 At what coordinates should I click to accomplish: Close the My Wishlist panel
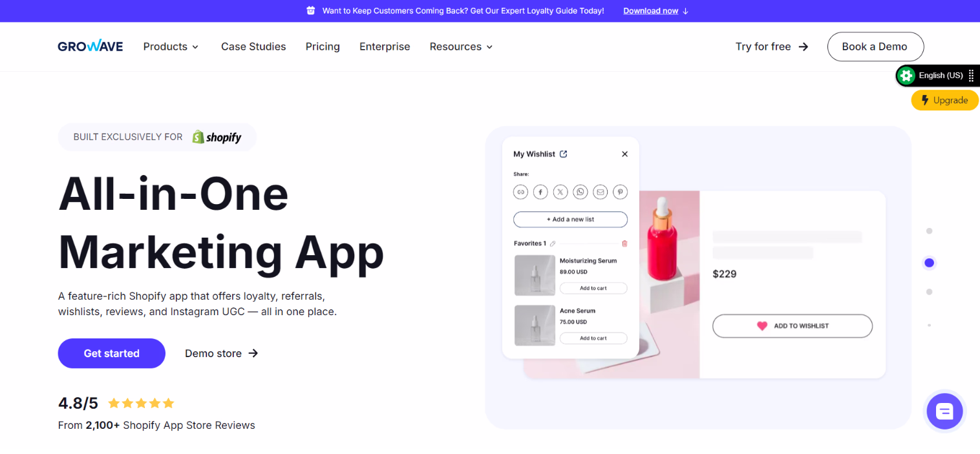point(624,154)
